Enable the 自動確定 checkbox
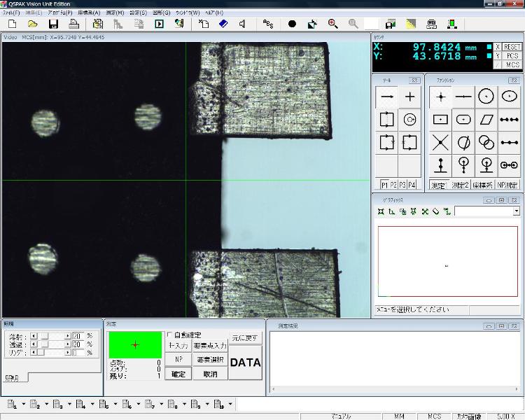525x420 pixels. 169,335
